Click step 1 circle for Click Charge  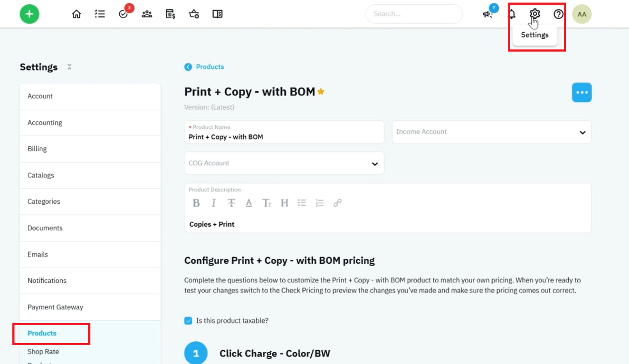pyautogui.click(x=196, y=353)
